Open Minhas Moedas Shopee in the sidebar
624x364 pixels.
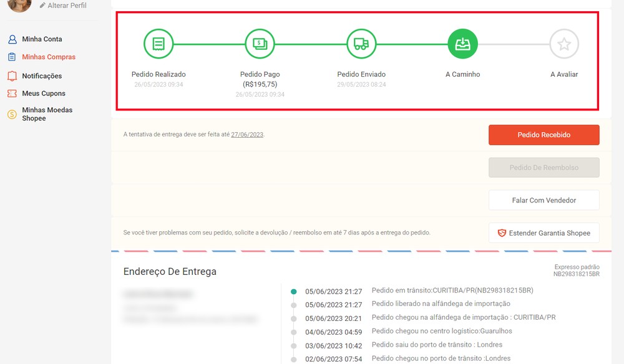[47, 114]
